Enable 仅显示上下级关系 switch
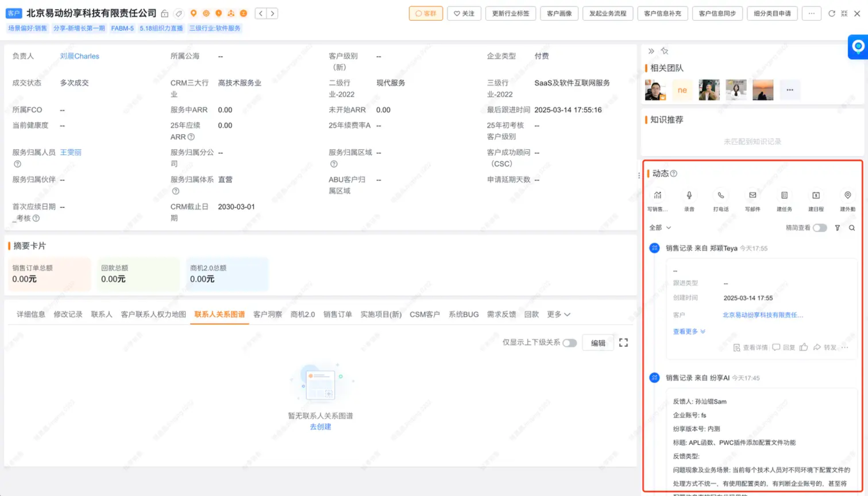Image resolution: width=868 pixels, height=496 pixels. pyautogui.click(x=569, y=343)
